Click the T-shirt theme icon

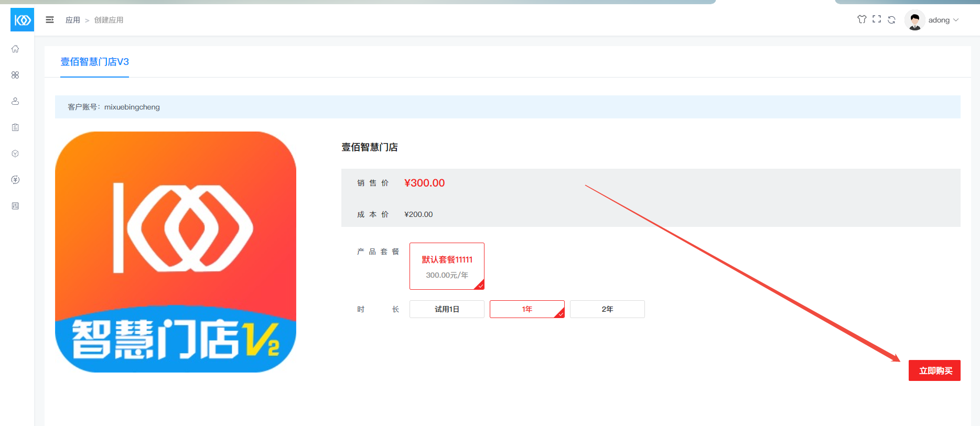pyautogui.click(x=861, y=19)
